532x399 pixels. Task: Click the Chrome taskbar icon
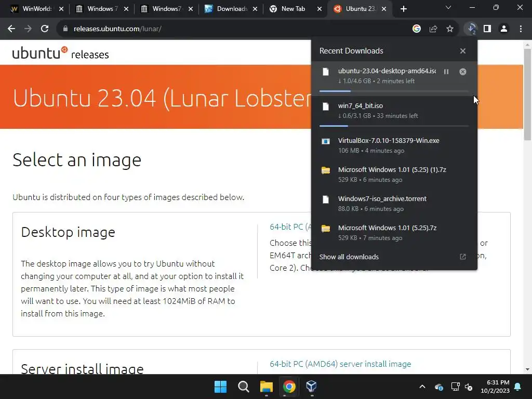tap(289, 387)
